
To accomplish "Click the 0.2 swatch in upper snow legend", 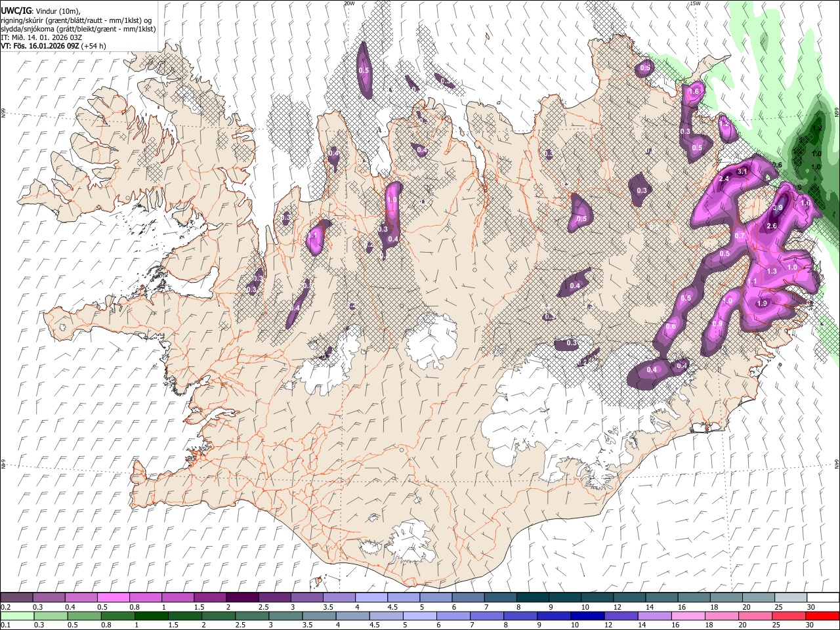I will point(16,598).
